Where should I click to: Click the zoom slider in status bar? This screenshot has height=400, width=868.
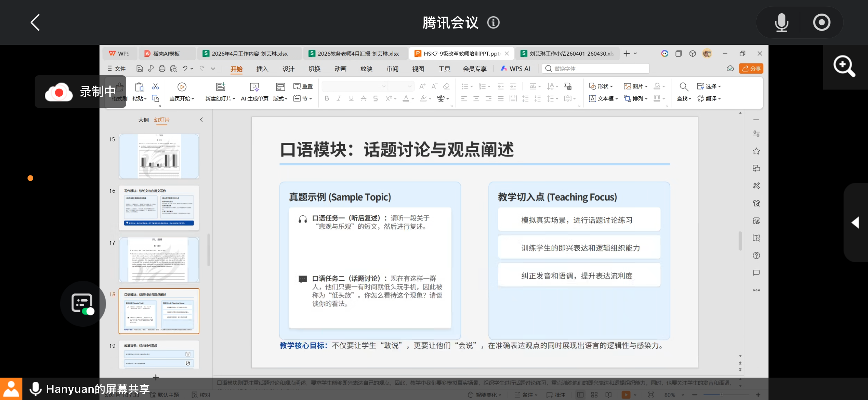pyautogui.click(x=721, y=395)
